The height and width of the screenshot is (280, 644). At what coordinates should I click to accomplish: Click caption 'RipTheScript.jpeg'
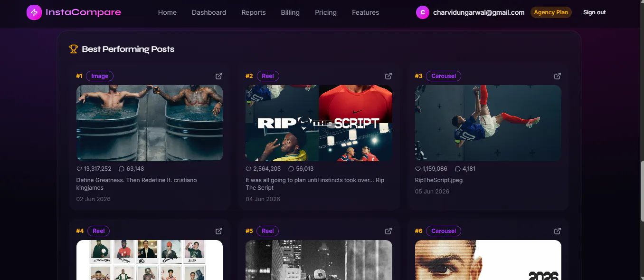click(439, 180)
